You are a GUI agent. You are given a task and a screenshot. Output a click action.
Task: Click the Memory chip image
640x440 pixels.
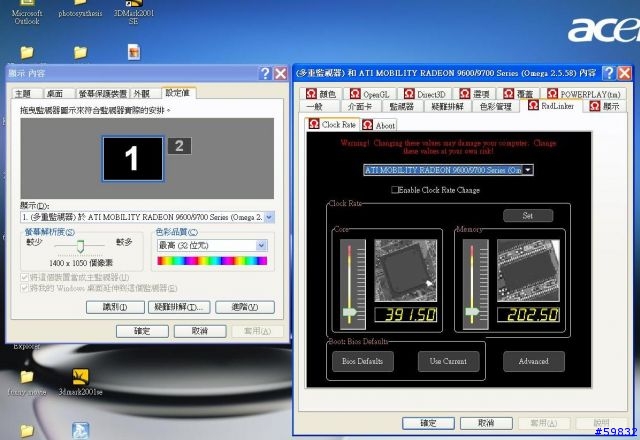click(x=528, y=270)
